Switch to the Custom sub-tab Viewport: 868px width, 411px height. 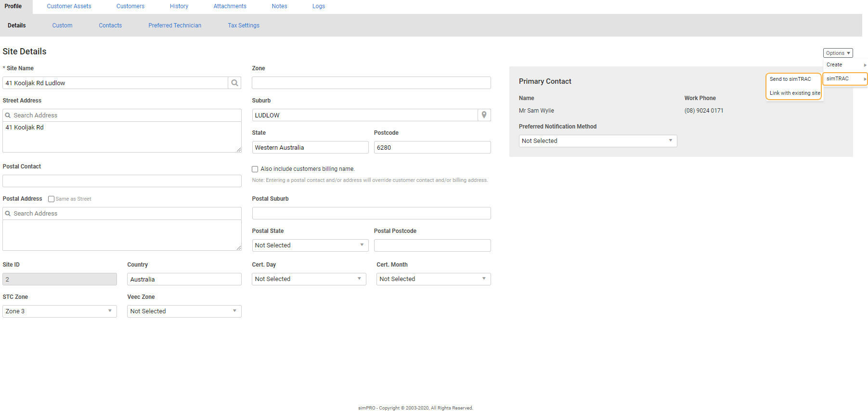tap(63, 26)
